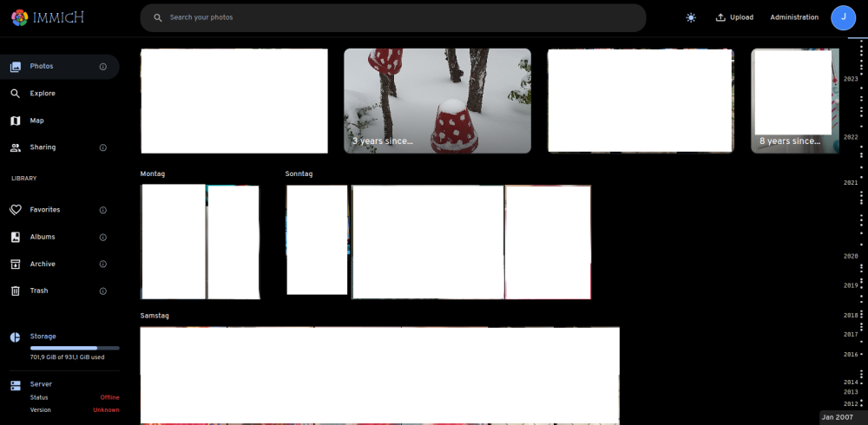Jump to 2012 in the timeline scrubber
The image size is (868, 425).
[851, 404]
